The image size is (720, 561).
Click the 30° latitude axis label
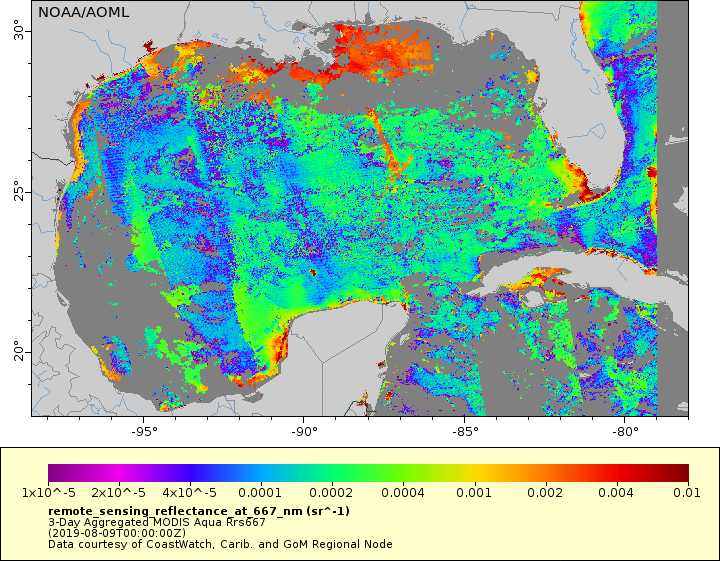[x=19, y=30]
